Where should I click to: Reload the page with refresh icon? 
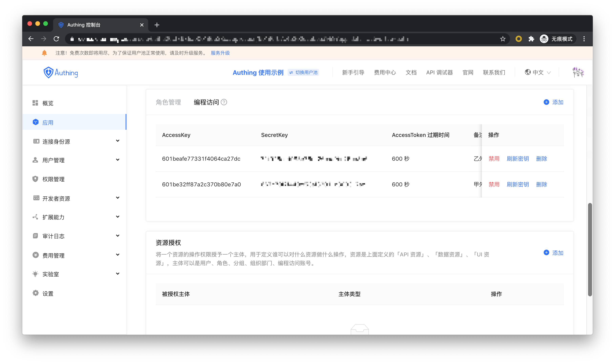(x=56, y=39)
